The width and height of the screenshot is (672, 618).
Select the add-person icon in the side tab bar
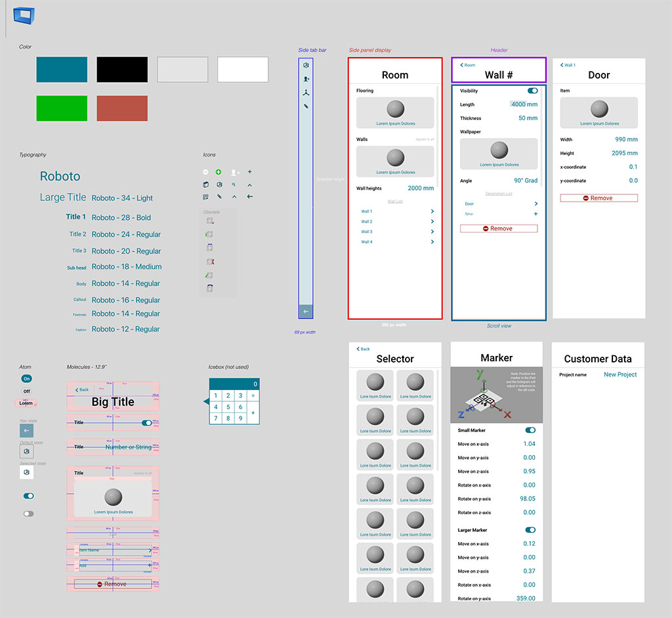coord(305,79)
